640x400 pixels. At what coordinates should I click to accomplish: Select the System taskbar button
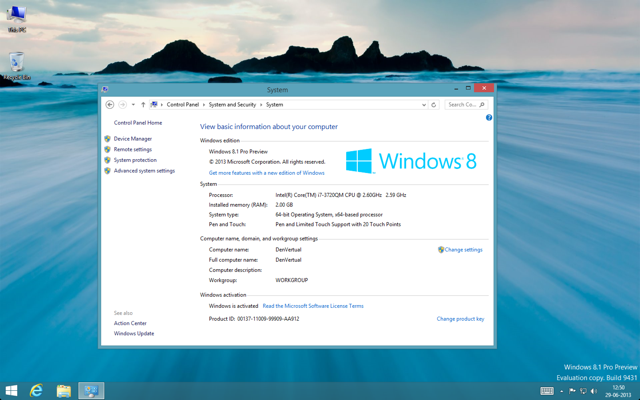click(91, 391)
